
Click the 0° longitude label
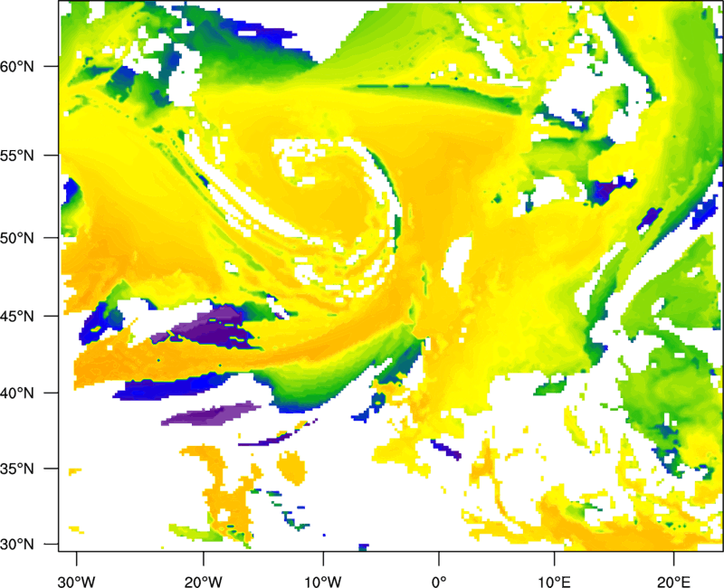(439, 582)
